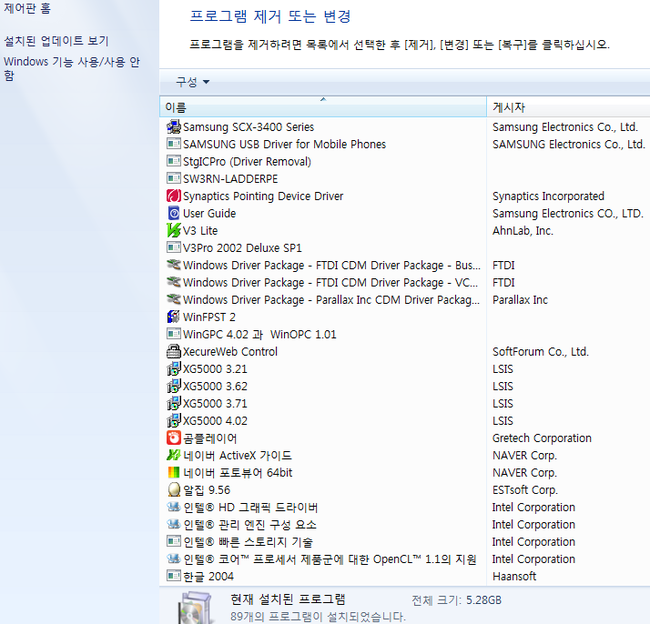The width and height of the screenshot is (650, 624).
Task: Click the 전체 크기: 5.28GB status text
Action: coord(456,600)
